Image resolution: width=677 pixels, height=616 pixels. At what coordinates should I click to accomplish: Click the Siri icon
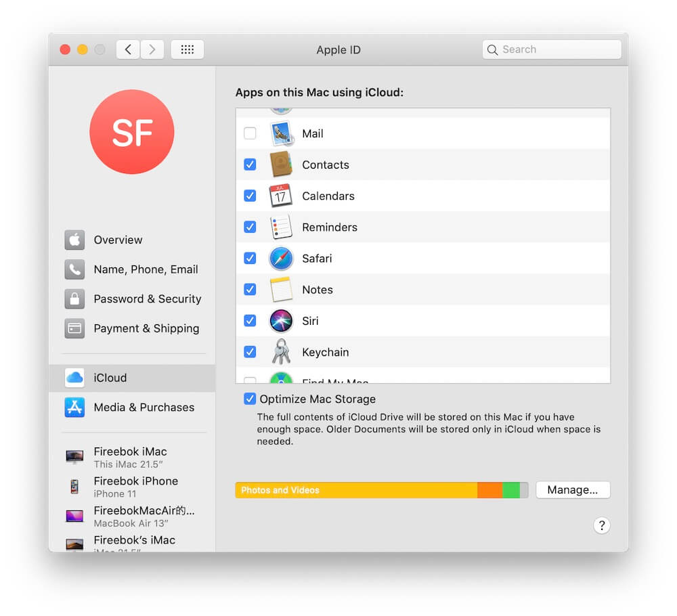pyautogui.click(x=281, y=321)
